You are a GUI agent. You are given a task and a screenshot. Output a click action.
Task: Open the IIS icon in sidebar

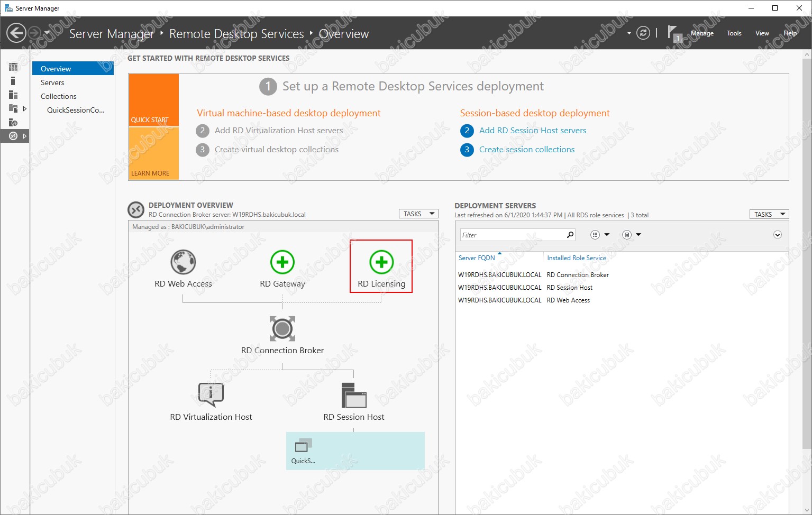click(13, 122)
